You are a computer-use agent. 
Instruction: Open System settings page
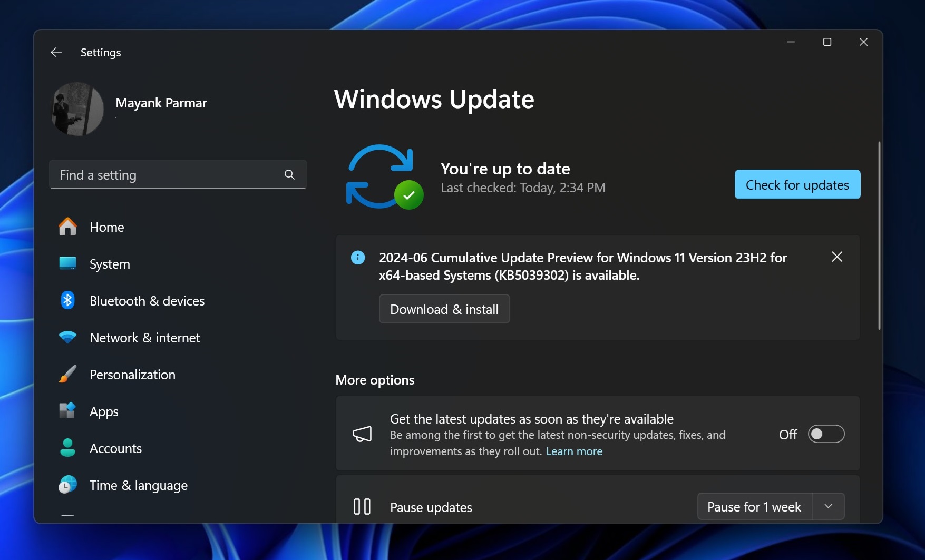point(178,264)
